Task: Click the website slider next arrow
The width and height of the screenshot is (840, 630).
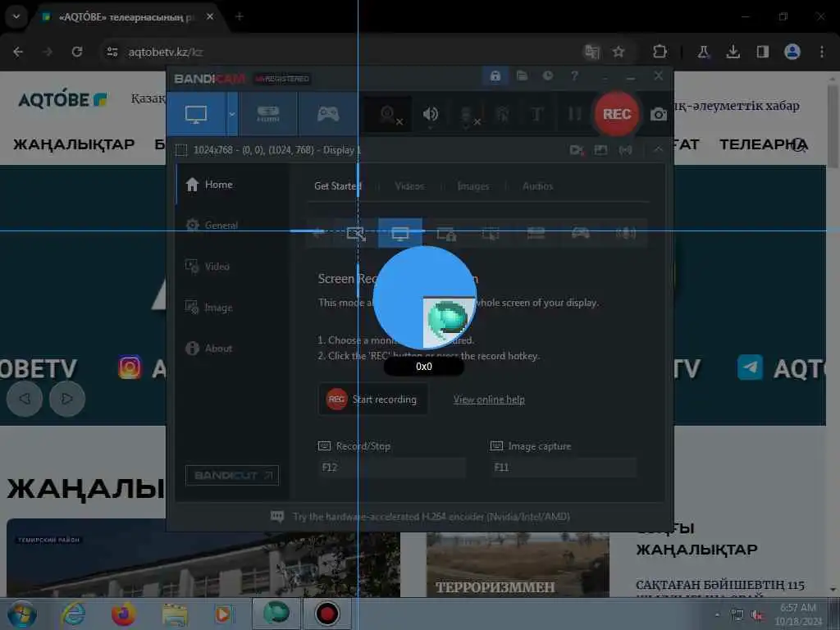Action: coord(67,399)
